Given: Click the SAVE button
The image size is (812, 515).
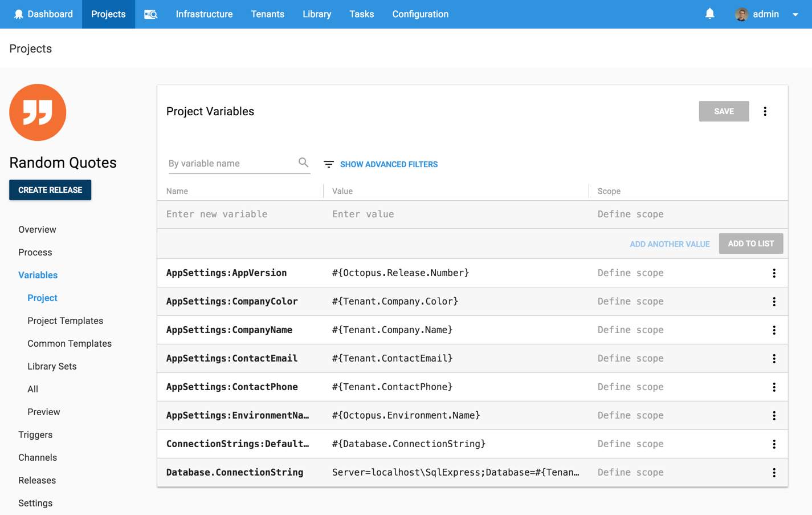Looking at the screenshot, I should 724,111.
